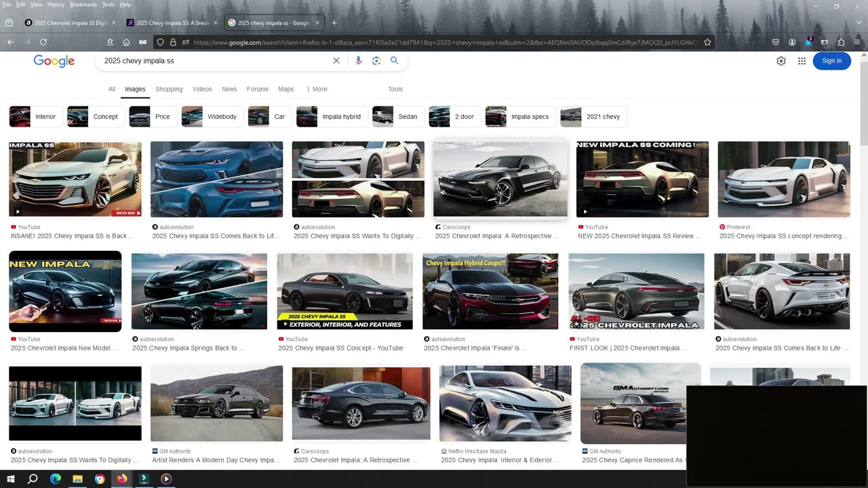Open Windows taskbar search
Screen dimensions: 868x488
point(33,479)
